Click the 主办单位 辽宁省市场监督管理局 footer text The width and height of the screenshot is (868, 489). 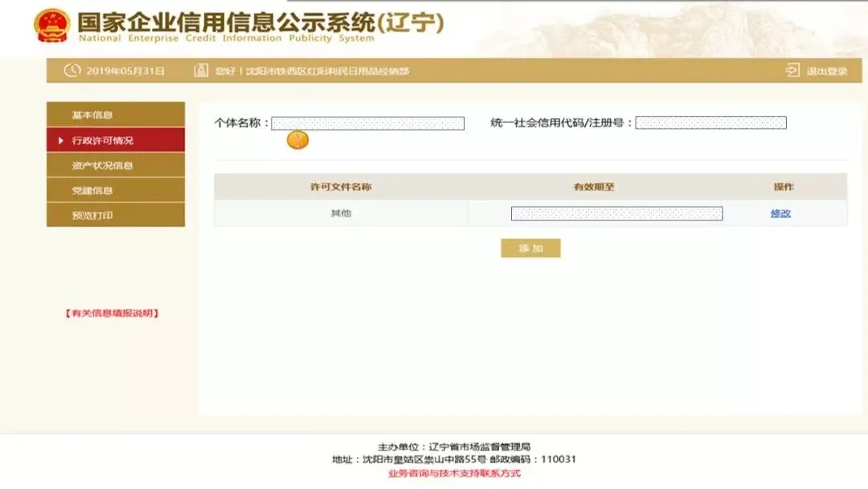coord(454,446)
